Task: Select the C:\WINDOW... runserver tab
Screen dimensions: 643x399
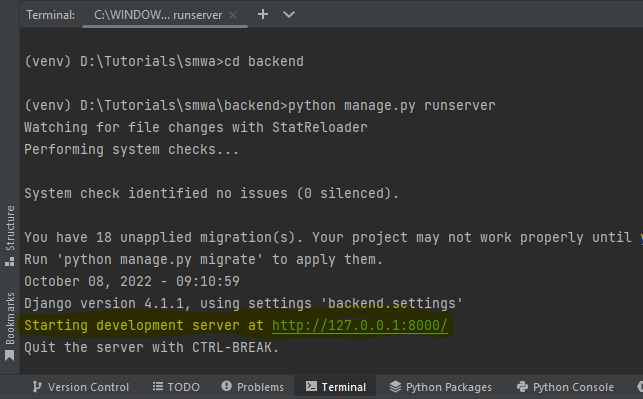Action: coord(158,15)
